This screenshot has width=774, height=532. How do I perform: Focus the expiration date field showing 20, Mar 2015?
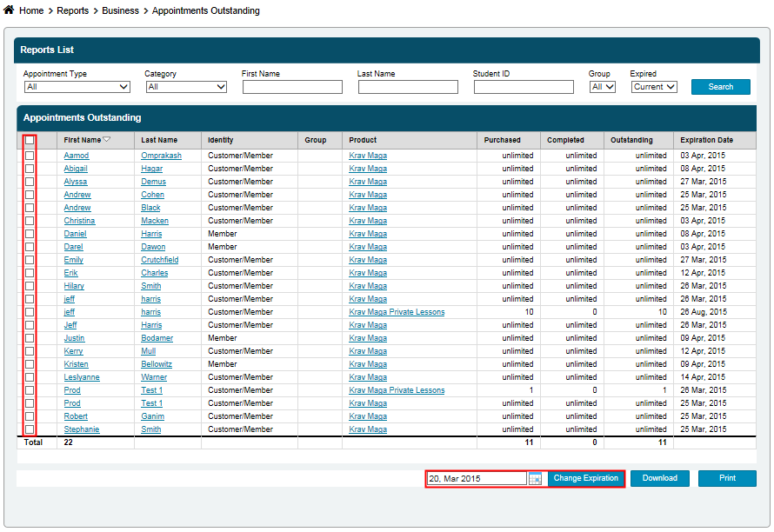[477, 479]
